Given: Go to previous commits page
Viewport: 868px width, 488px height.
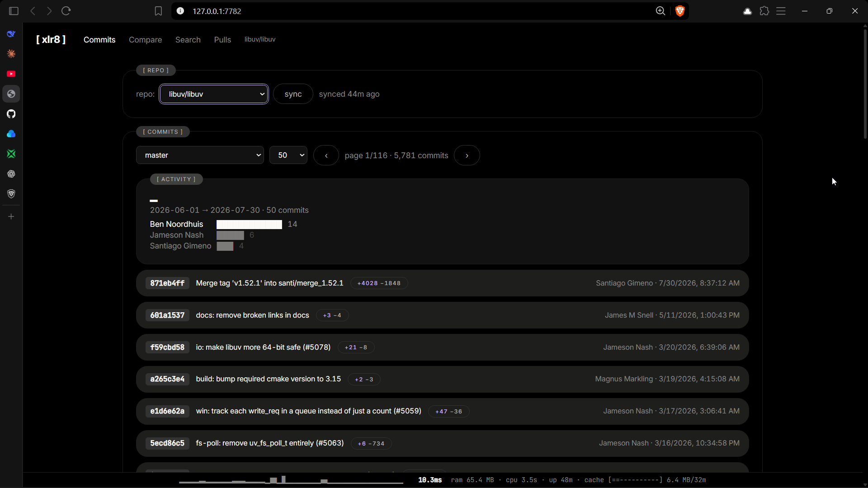Looking at the screenshot, I should coord(326,155).
